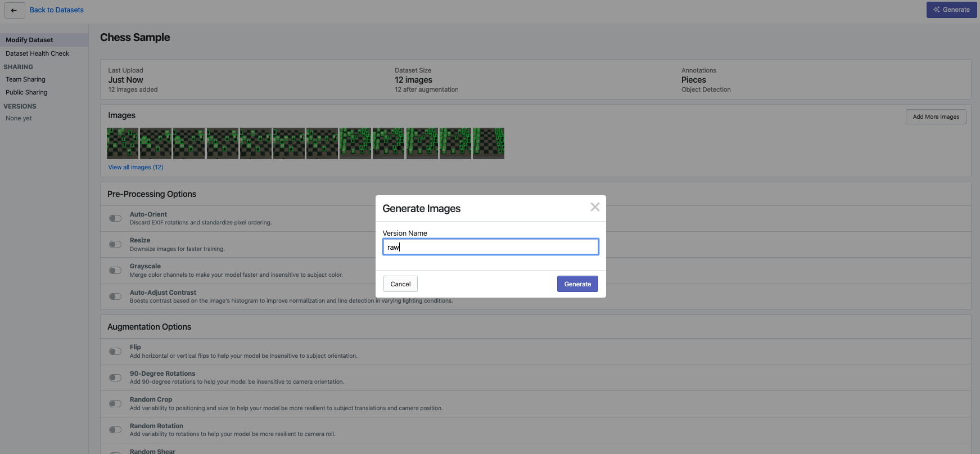Select Team Sharing in sidebar
The height and width of the screenshot is (454, 980).
point(26,79)
